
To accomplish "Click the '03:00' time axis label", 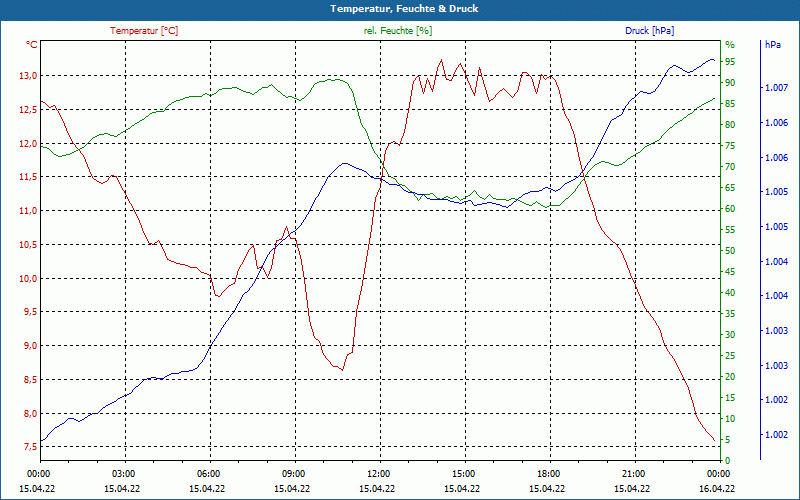I will pyautogui.click(x=122, y=473).
